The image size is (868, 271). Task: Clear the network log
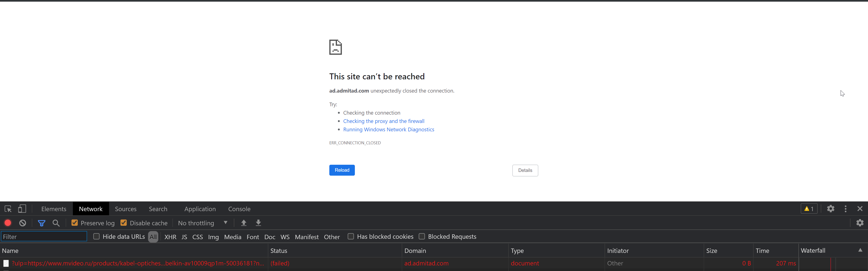tap(22, 223)
